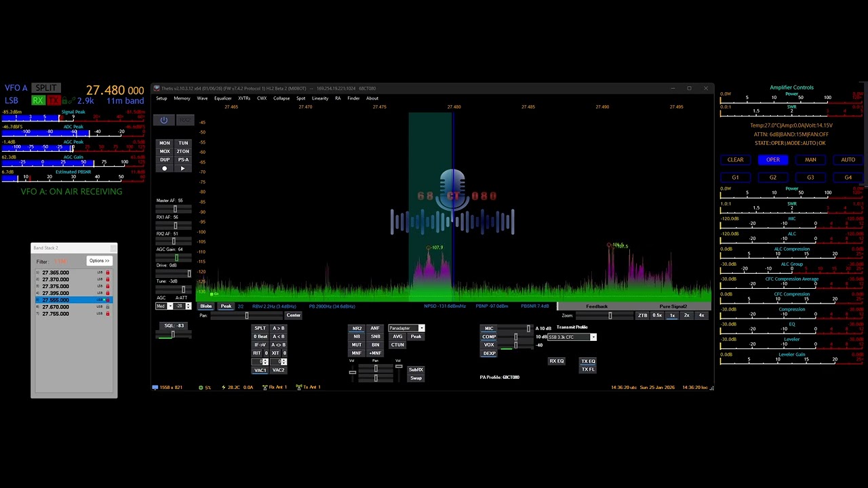The width and height of the screenshot is (868, 488).
Task: Click the A-ATT attenuator stepper arrows
Action: [x=187, y=306]
